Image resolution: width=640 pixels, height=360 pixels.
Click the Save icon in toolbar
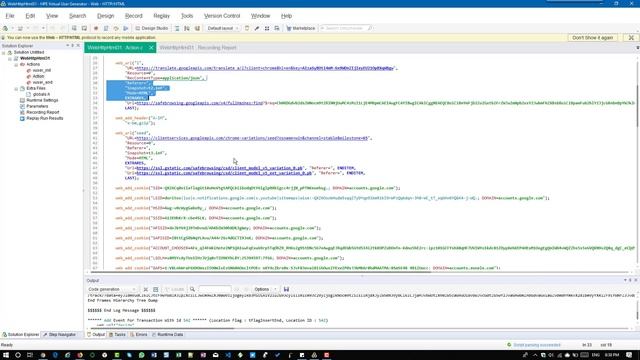(74, 29)
